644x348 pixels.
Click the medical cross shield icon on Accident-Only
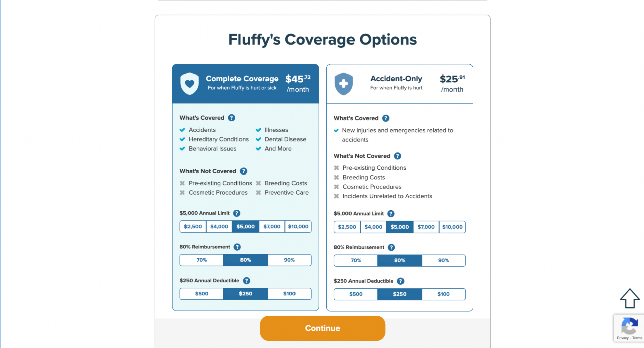(x=344, y=84)
